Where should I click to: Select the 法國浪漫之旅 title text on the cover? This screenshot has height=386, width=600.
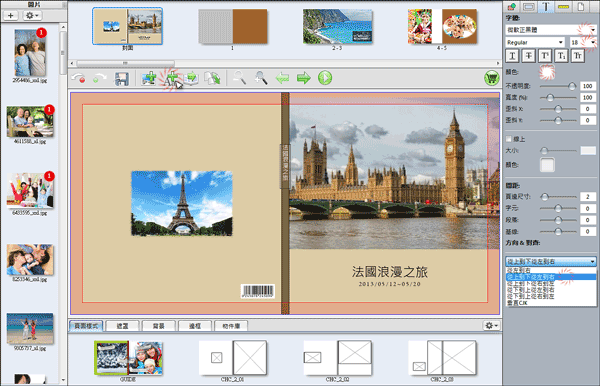click(x=390, y=272)
